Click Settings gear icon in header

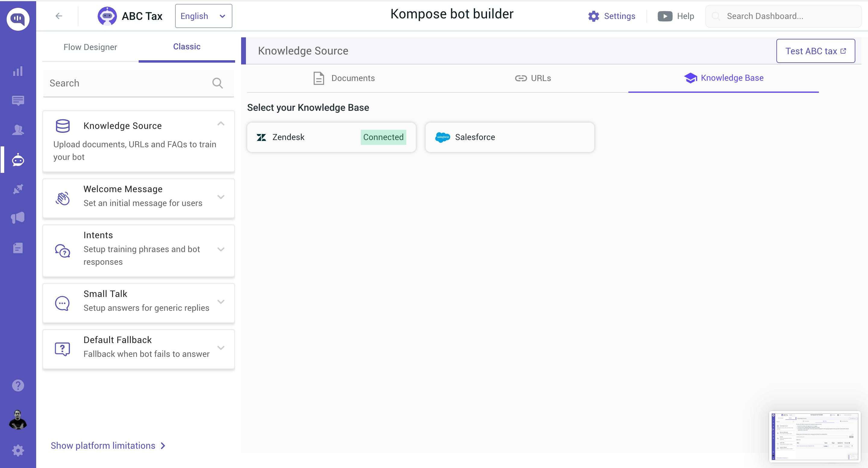594,16
